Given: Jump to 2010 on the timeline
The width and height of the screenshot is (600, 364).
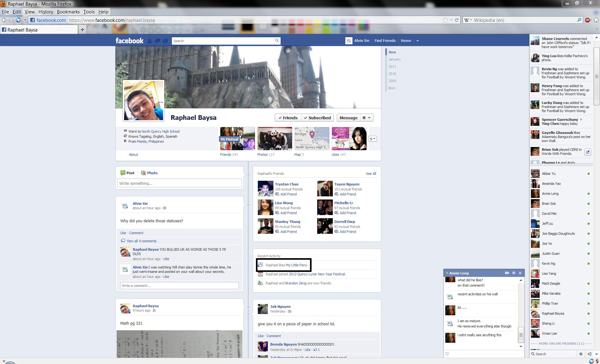Looking at the screenshot, I should point(392,74).
